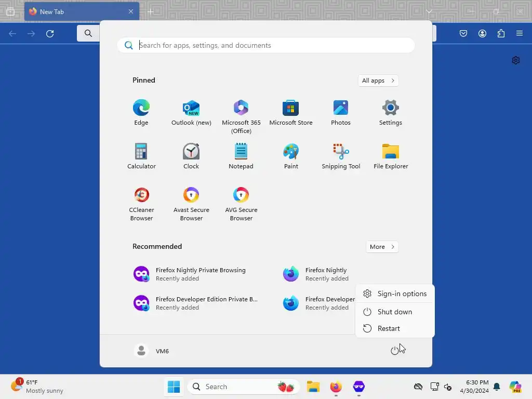Select Shut down in the power menu

pyautogui.click(x=395, y=312)
